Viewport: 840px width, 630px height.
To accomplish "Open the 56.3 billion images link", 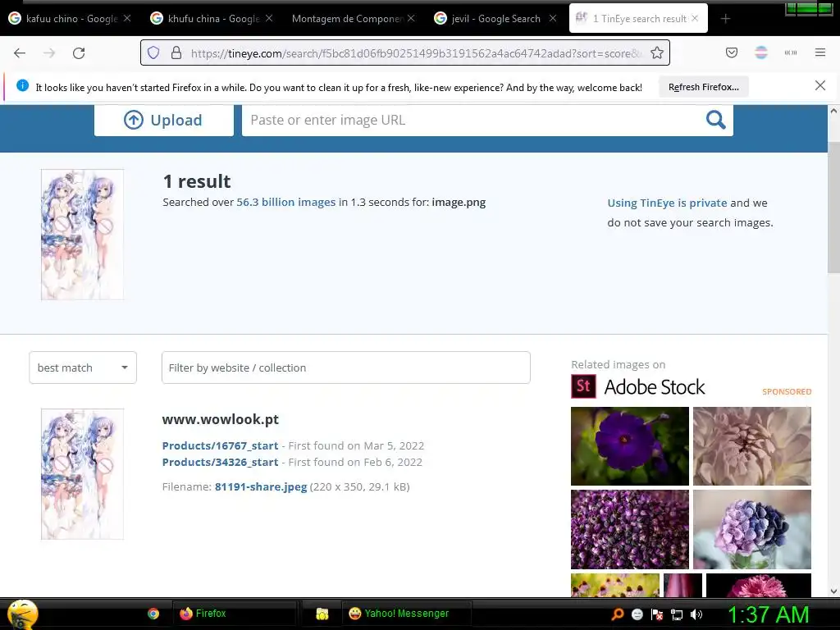I will point(286,203).
